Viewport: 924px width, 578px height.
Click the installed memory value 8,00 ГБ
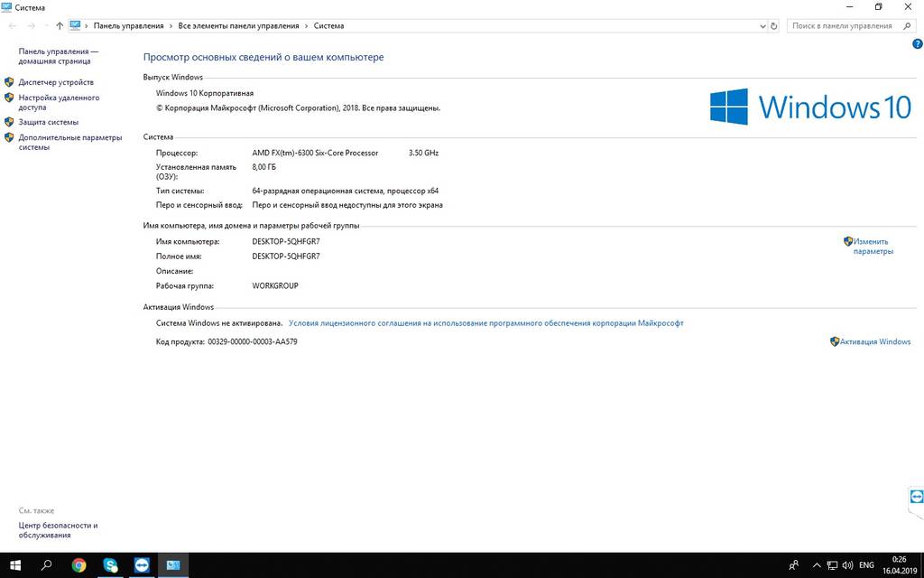(264, 167)
